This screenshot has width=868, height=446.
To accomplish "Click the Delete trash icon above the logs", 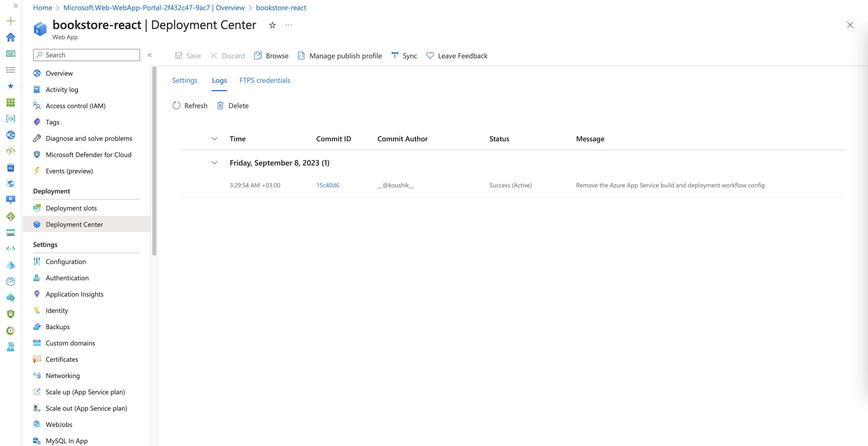I will click(221, 105).
